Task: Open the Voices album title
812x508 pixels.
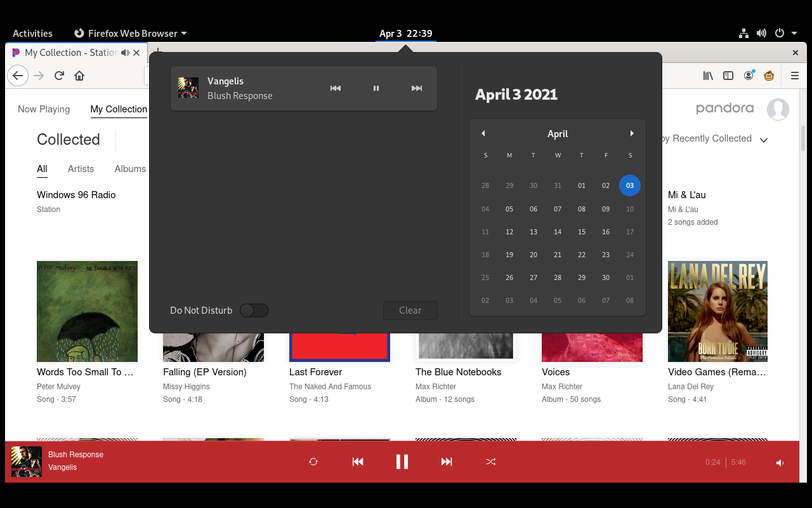Action: [x=556, y=372]
